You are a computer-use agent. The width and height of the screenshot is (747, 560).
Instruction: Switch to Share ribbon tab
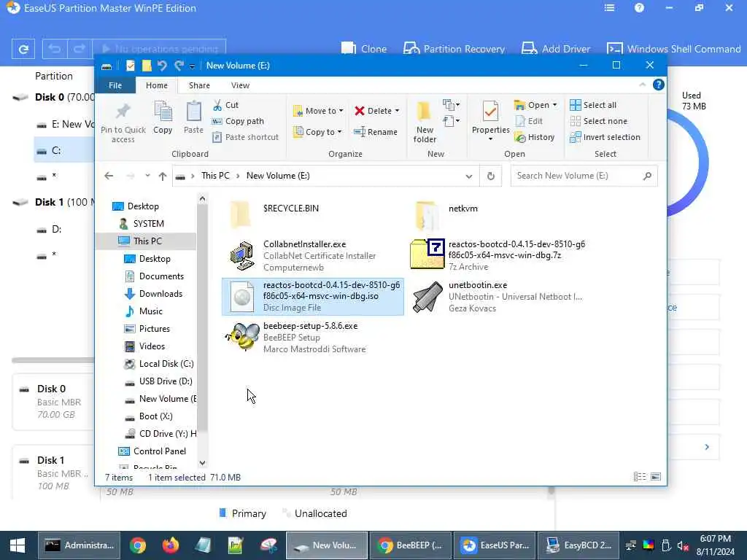point(199,85)
